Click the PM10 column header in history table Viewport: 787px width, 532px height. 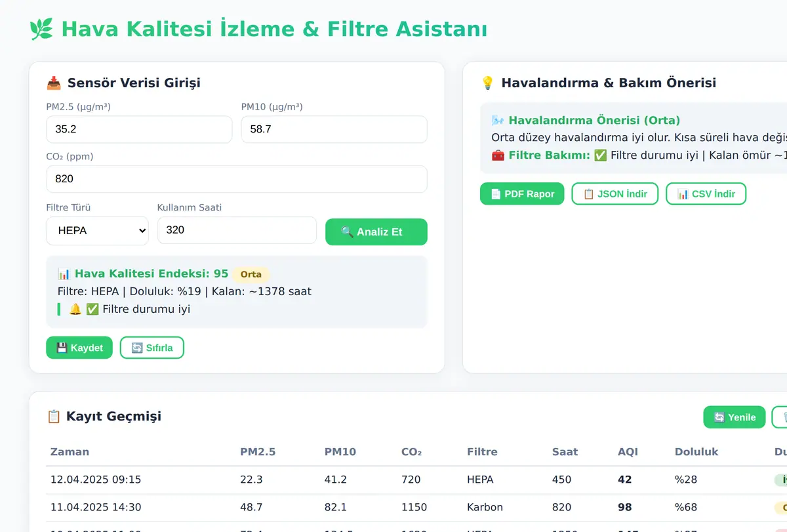point(340,452)
